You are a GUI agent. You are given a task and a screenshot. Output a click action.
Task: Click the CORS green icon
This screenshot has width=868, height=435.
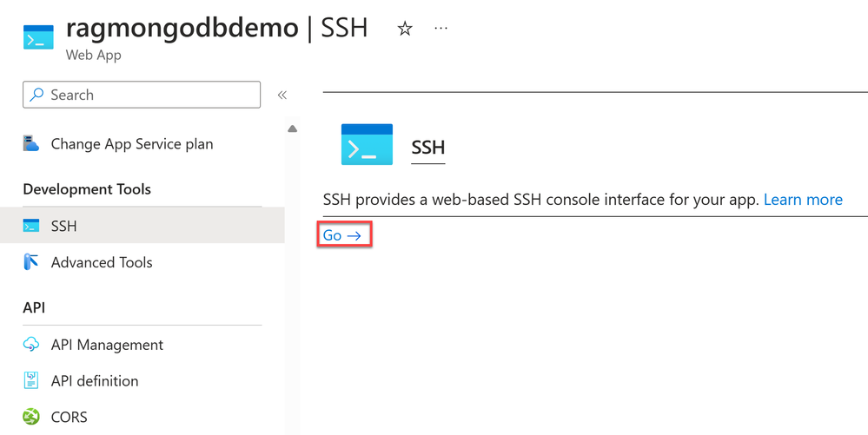pyautogui.click(x=31, y=416)
